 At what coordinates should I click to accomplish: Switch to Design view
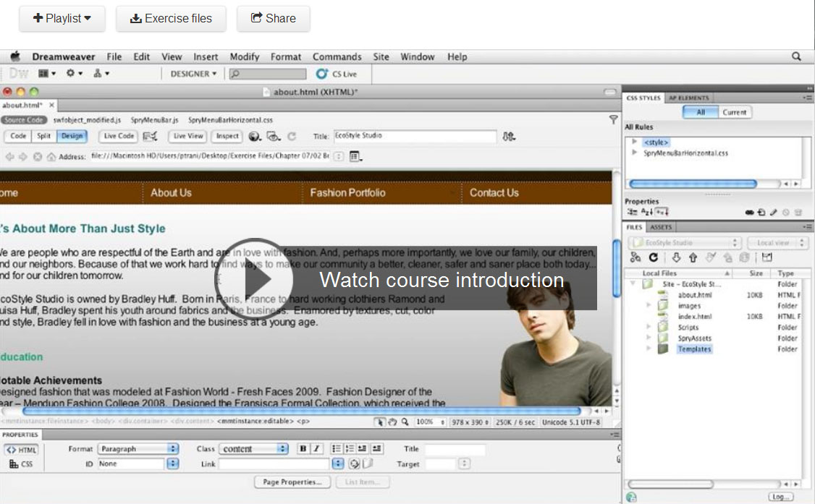(72, 136)
